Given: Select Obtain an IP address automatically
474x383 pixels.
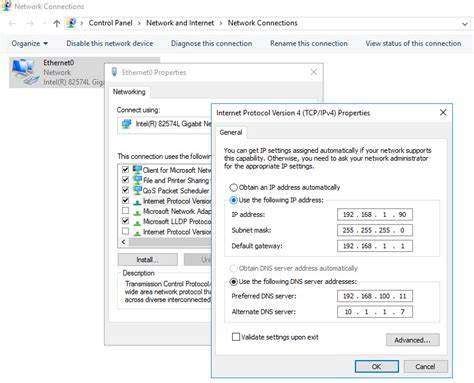Looking at the screenshot, I should 234,187.
